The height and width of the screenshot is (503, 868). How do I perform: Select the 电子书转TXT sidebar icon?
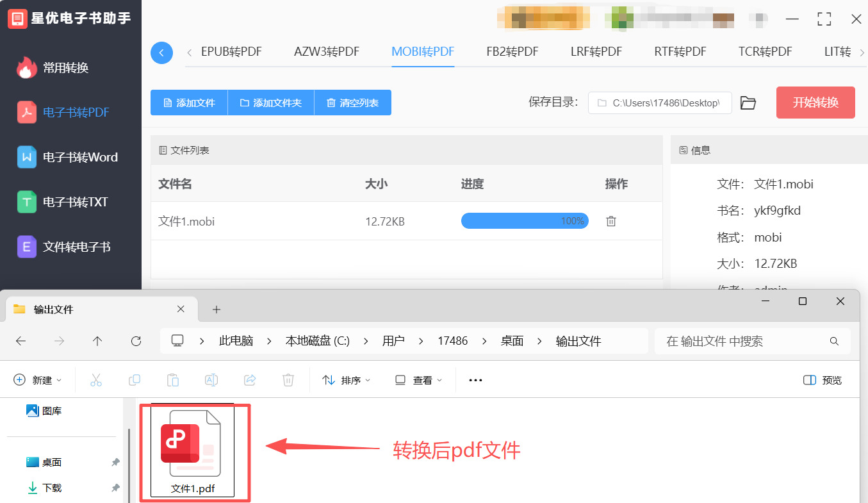(26, 202)
